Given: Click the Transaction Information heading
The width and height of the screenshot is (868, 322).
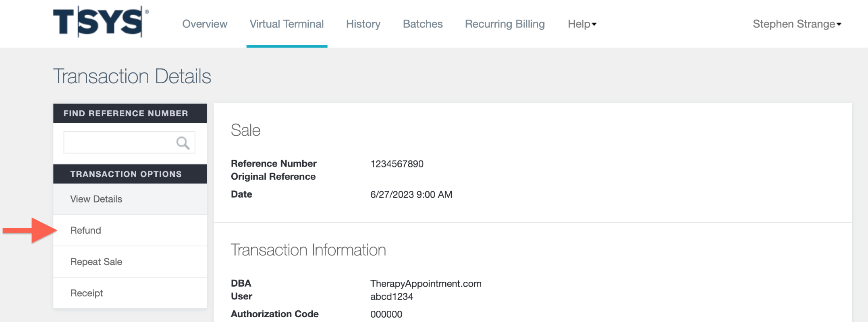Looking at the screenshot, I should tap(308, 250).
